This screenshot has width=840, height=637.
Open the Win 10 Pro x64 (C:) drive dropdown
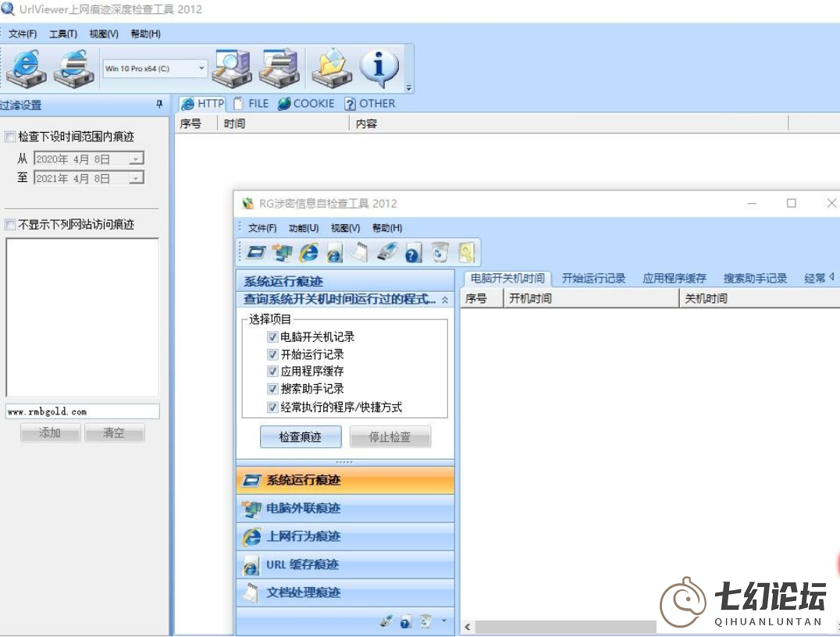point(201,68)
